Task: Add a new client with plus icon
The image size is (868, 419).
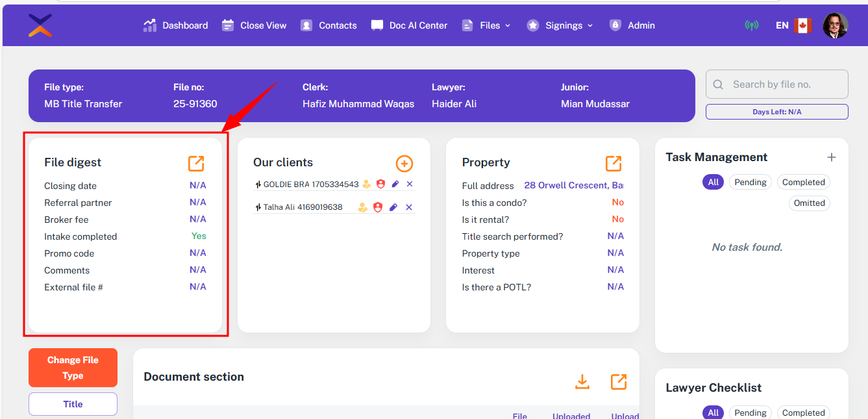Action: (404, 164)
